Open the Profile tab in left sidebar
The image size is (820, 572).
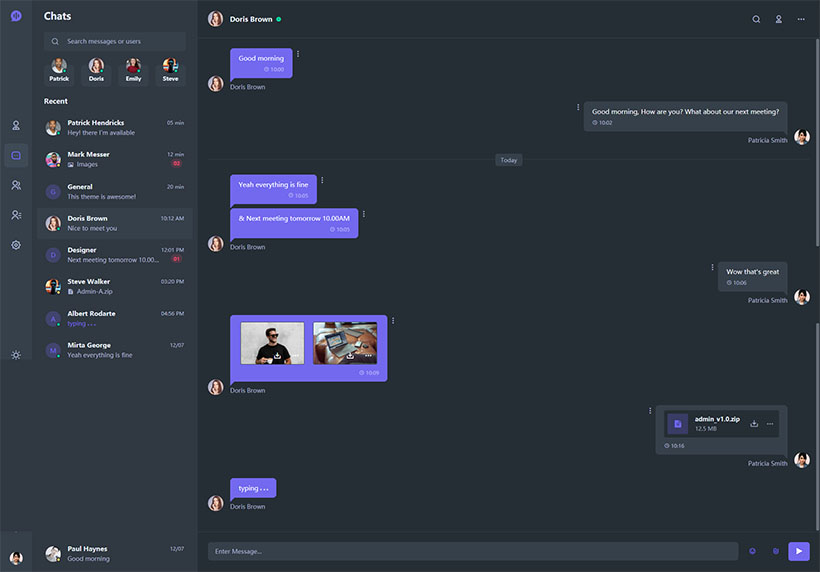point(16,125)
